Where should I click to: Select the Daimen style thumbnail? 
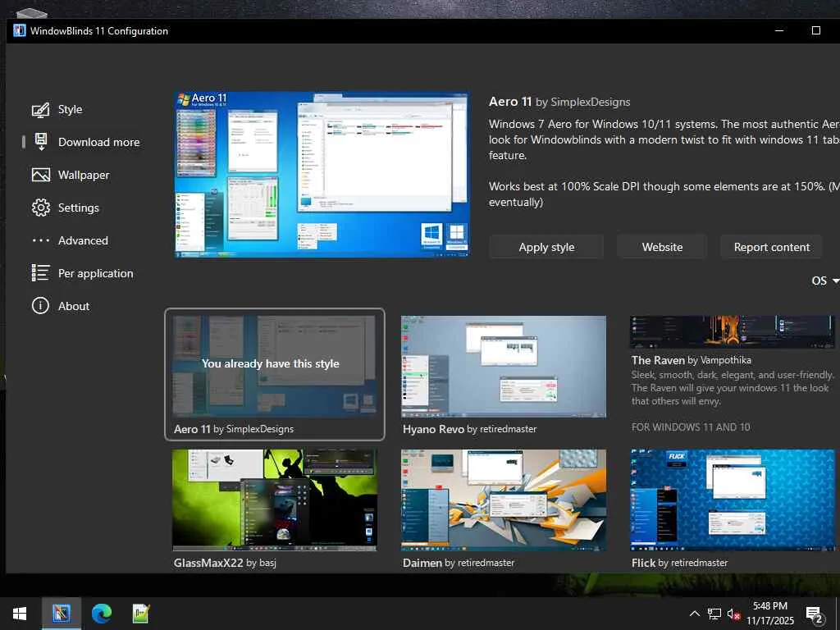coord(504,500)
